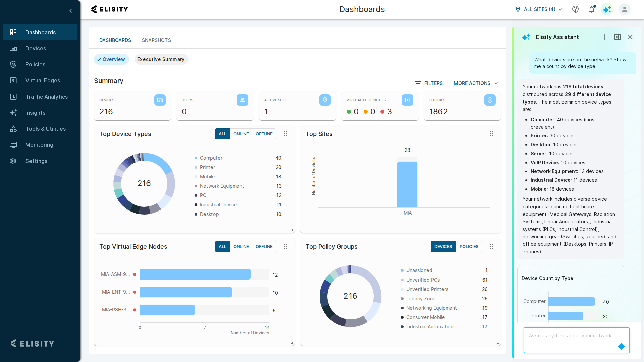
Task: Switch Top Policy Groups to POLICIES
Action: [x=469, y=246]
